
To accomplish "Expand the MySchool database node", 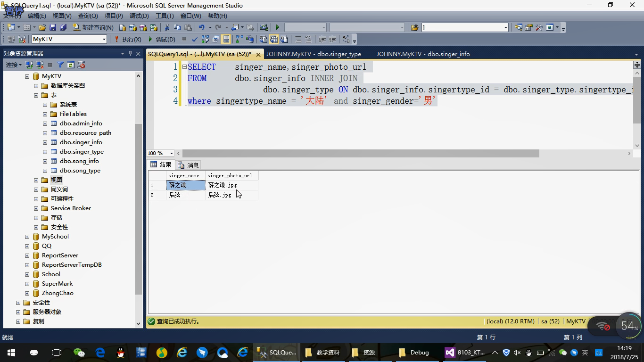I will coord(27,237).
